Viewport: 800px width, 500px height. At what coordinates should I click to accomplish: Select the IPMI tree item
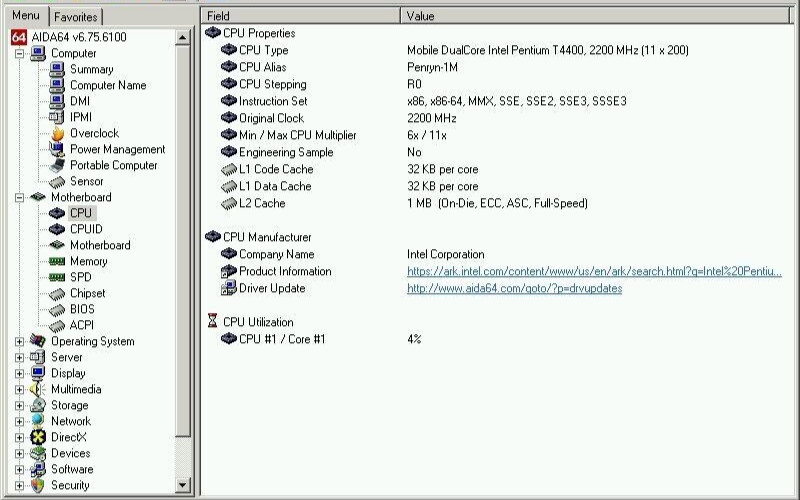click(x=81, y=117)
